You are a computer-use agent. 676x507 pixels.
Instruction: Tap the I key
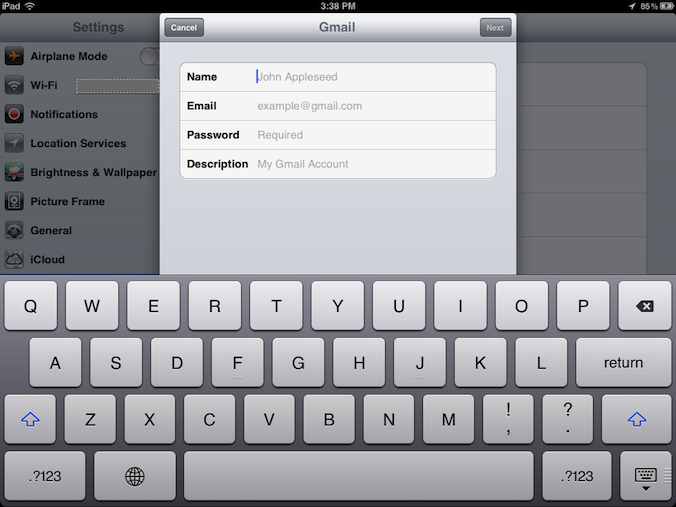pyautogui.click(x=460, y=306)
